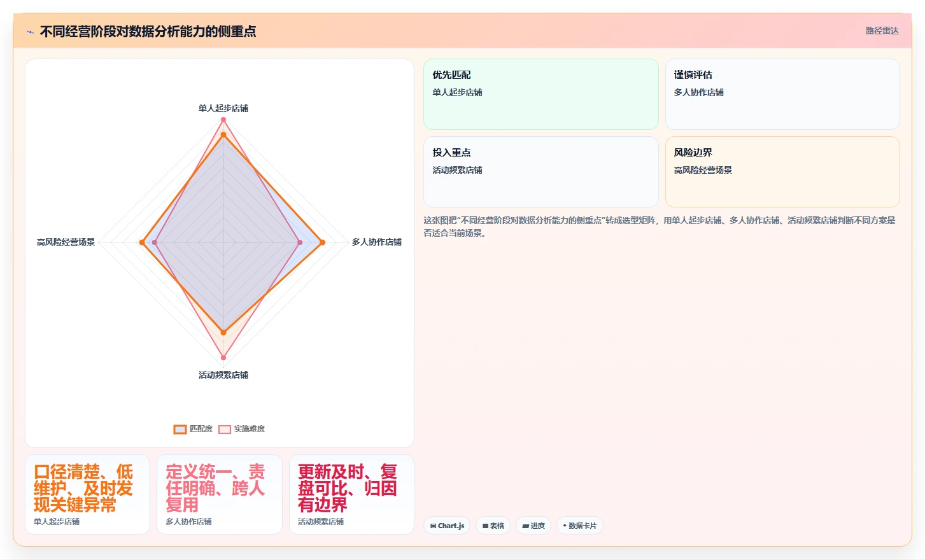Click the title 不同经营阶段对数据分析能力的侧重点

(148, 31)
